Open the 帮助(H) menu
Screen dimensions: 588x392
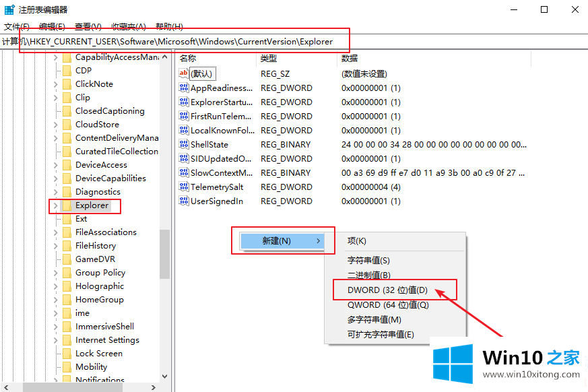(x=170, y=27)
